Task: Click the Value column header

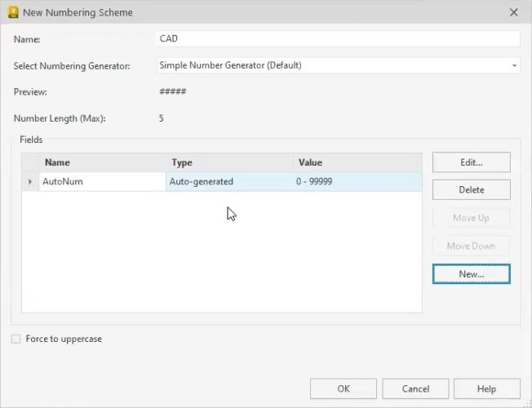Action: point(357,162)
